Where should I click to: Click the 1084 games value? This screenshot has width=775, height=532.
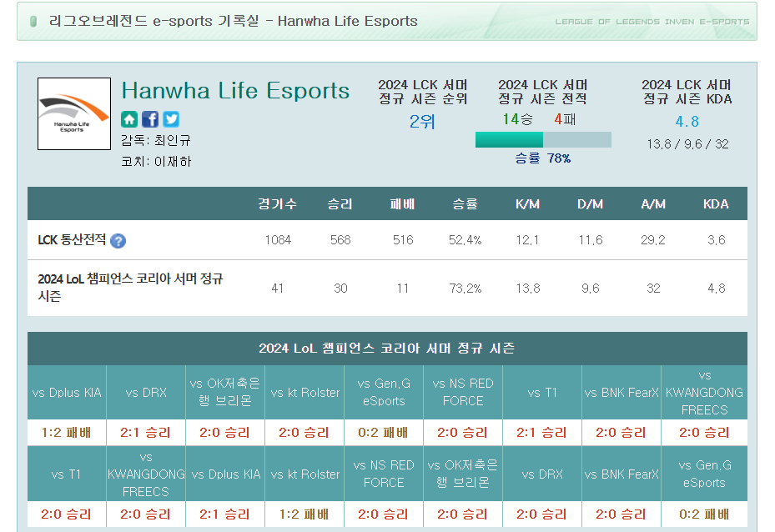pyautogui.click(x=278, y=240)
